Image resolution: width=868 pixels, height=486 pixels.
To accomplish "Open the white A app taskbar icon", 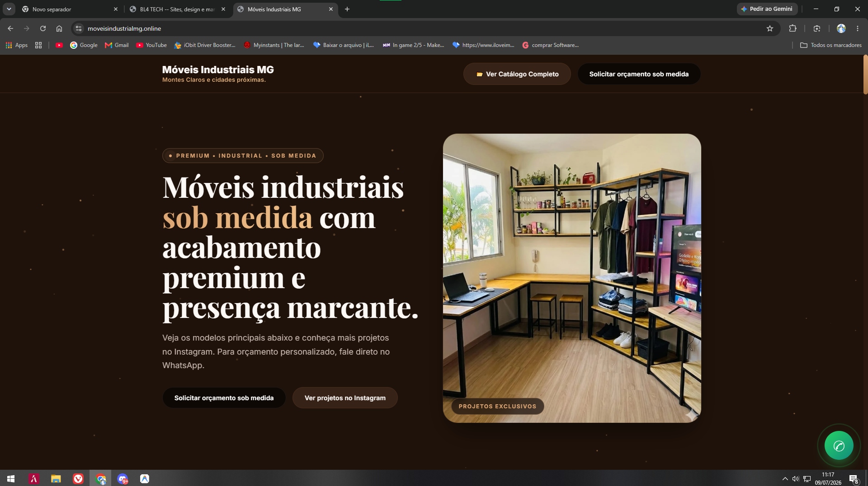I will tap(145, 479).
